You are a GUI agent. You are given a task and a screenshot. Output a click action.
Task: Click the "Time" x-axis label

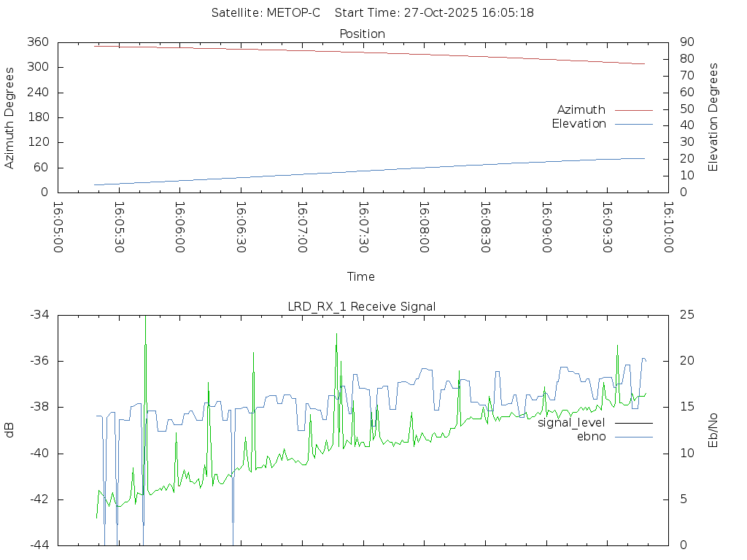coord(361,276)
